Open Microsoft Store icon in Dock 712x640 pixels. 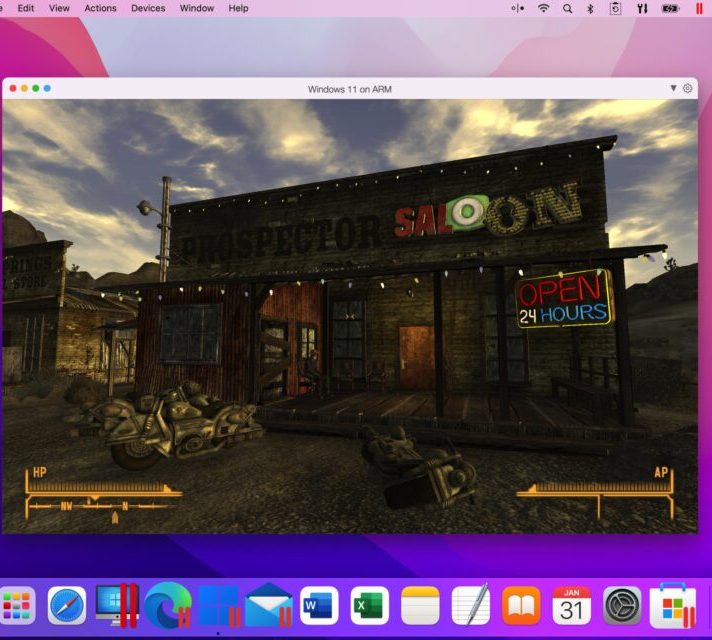pyautogui.click(x=672, y=606)
